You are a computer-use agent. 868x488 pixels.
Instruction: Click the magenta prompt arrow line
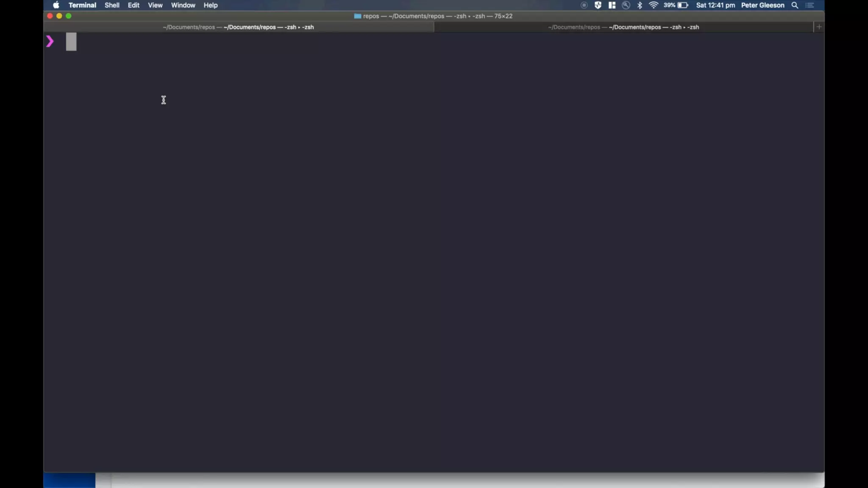click(x=50, y=42)
